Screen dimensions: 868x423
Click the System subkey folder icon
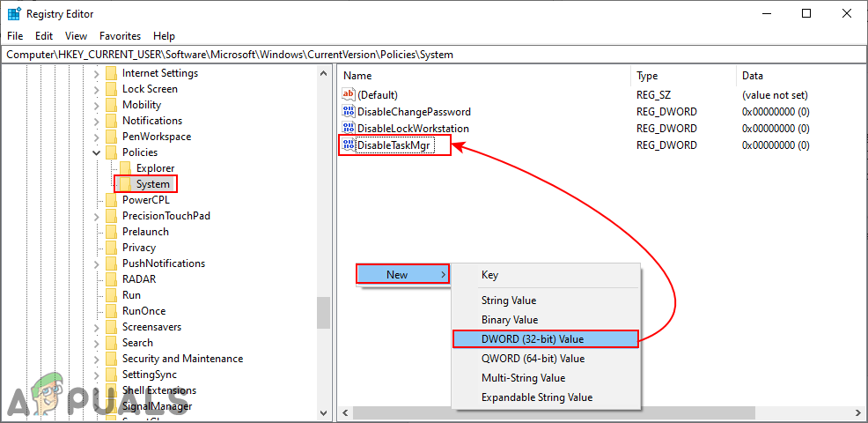[x=126, y=184]
